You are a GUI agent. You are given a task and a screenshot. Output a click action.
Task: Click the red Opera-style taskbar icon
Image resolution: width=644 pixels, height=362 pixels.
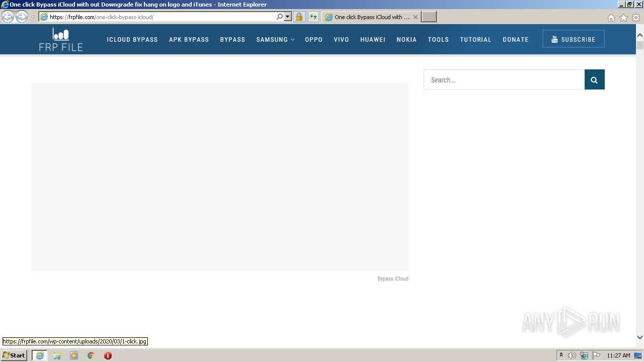tap(108, 355)
